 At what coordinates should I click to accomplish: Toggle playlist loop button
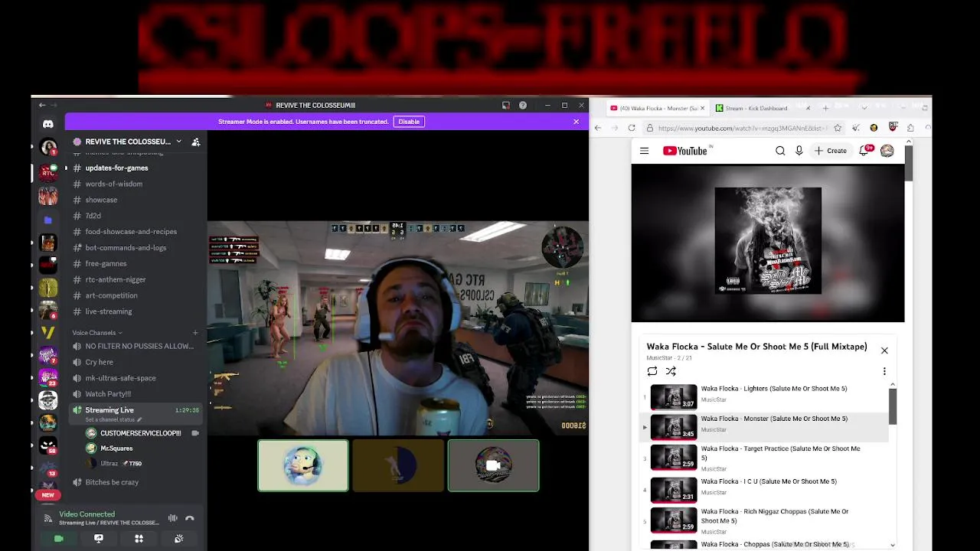coord(652,371)
